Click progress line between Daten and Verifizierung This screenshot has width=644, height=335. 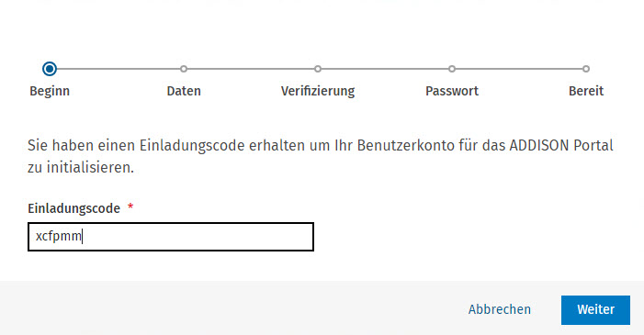(x=251, y=69)
